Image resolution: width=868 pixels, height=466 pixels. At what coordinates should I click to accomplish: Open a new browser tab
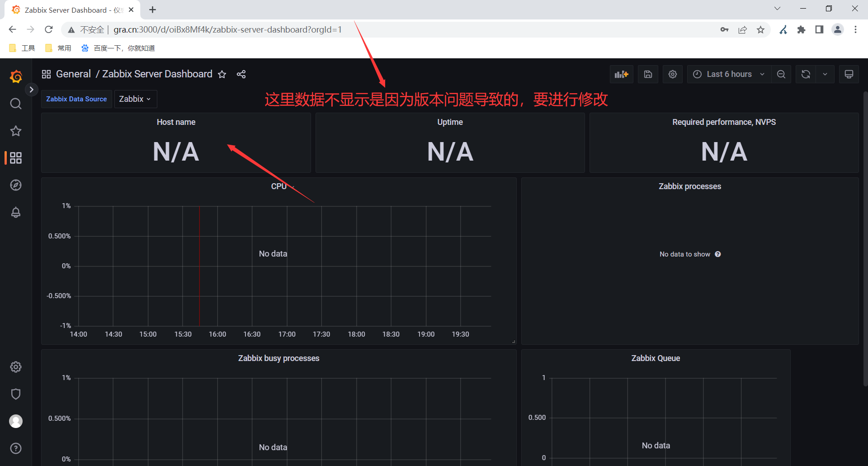click(153, 10)
